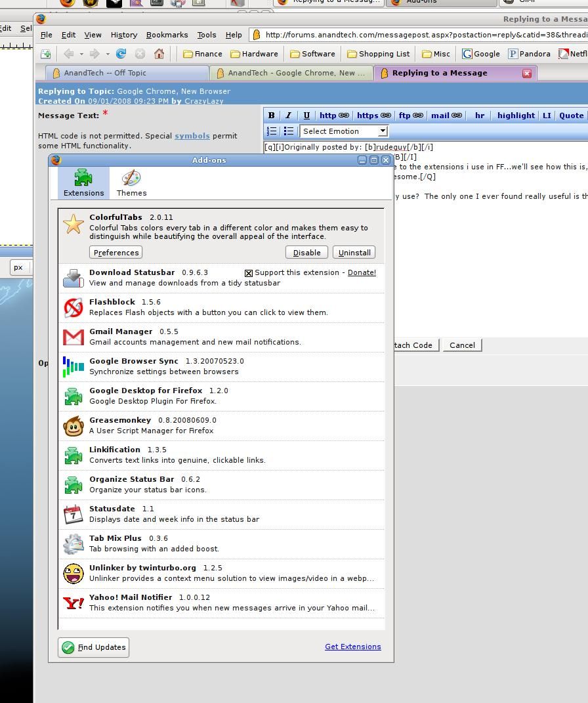The image size is (588, 703).
Task: Open the symbols help link
Action: [192, 136]
